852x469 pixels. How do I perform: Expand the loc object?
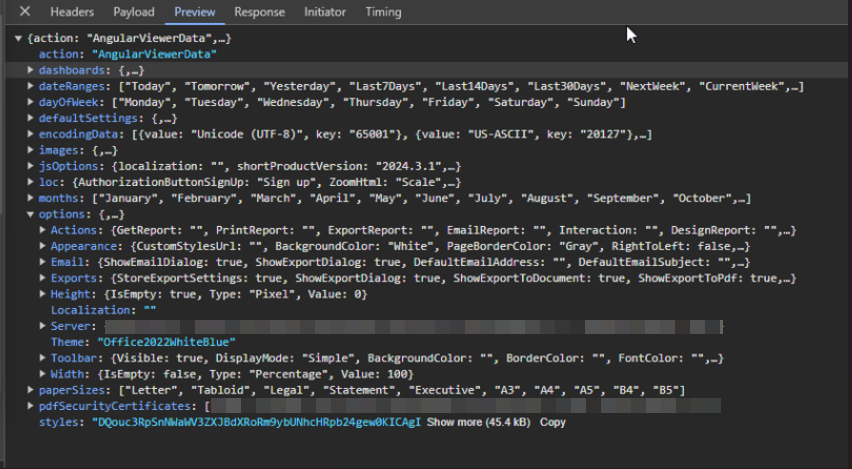pyautogui.click(x=30, y=182)
